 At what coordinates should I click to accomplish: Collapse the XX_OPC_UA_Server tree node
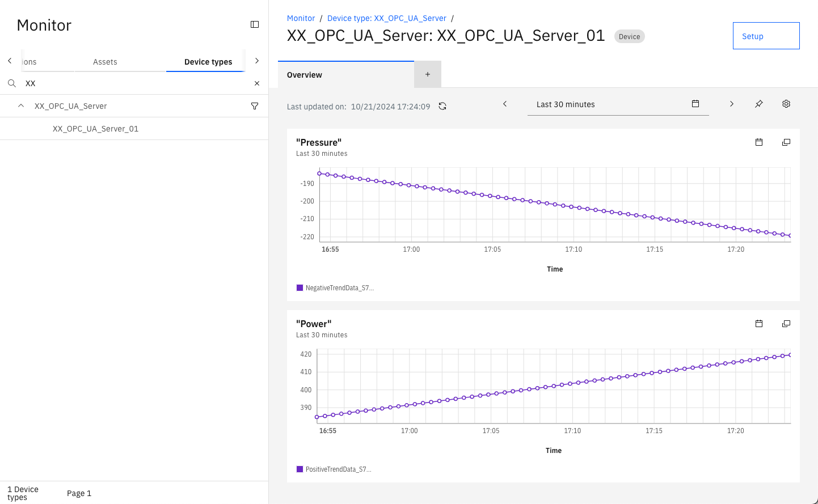tap(21, 106)
